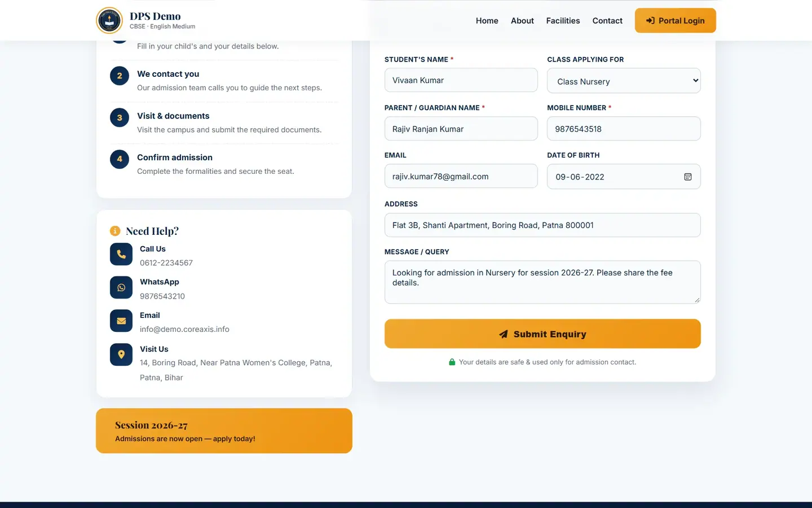This screenshot has width=812, height=508.
Task: Click the Visit & documents heading
Action: click(x=173, y=116)
